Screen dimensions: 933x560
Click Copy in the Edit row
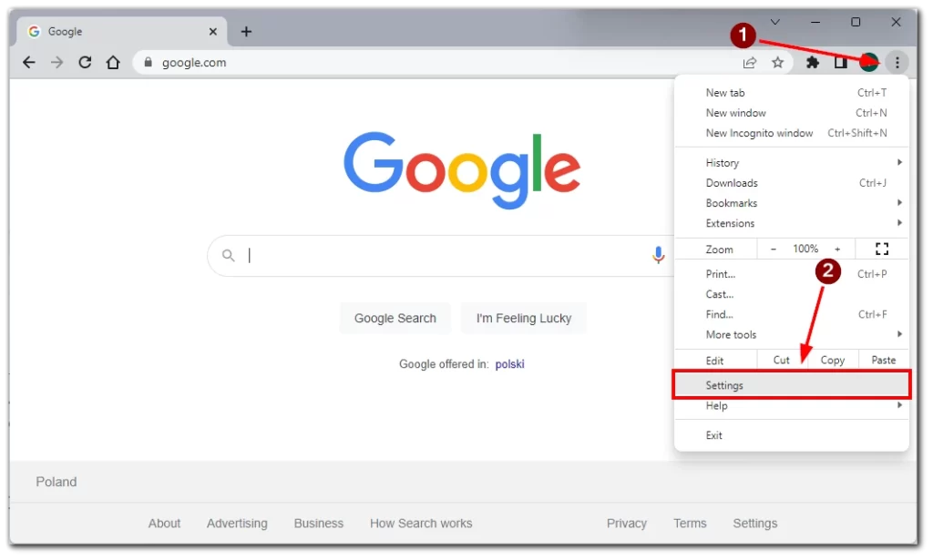[833, 361]
